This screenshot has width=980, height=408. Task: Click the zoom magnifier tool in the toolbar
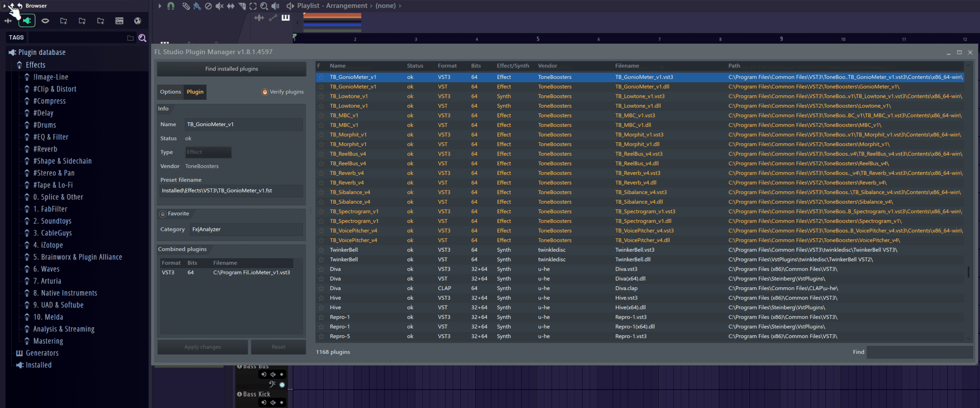point(264,6)
